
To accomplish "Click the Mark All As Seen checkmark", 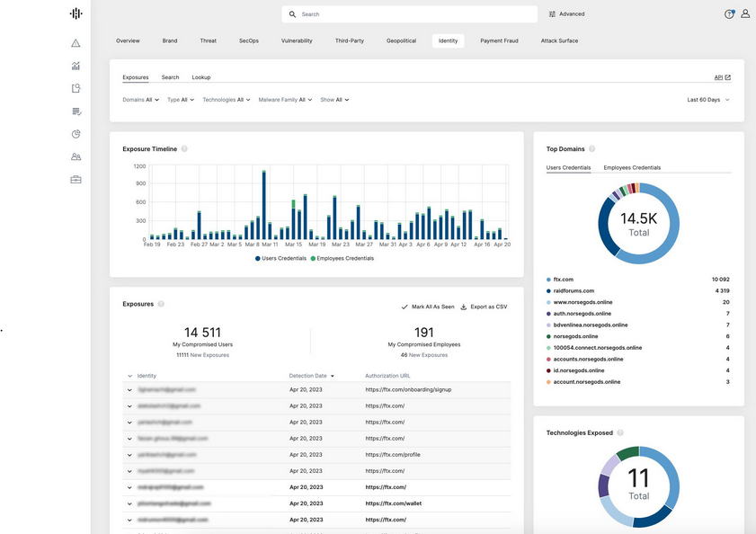I will [405, 307].
